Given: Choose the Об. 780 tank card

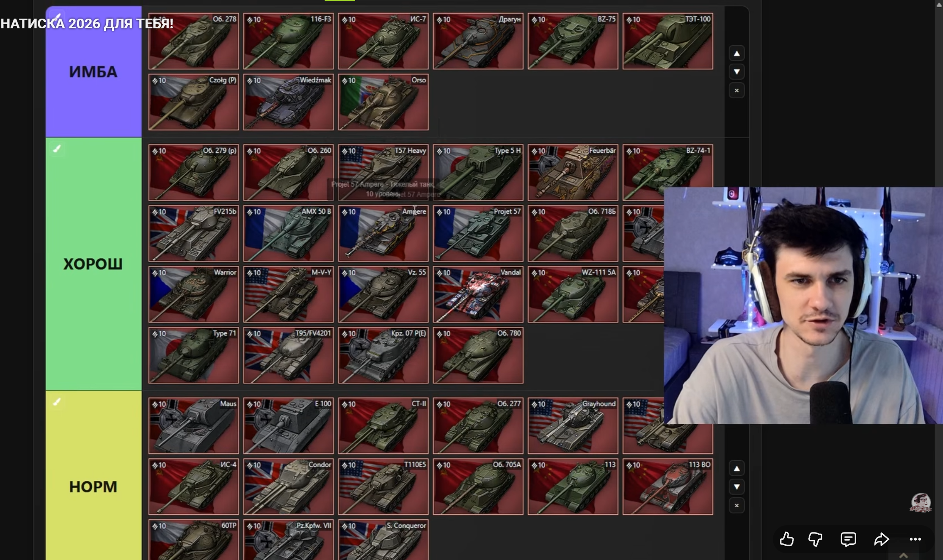Looking at the screenshot, I should (478, 355).
